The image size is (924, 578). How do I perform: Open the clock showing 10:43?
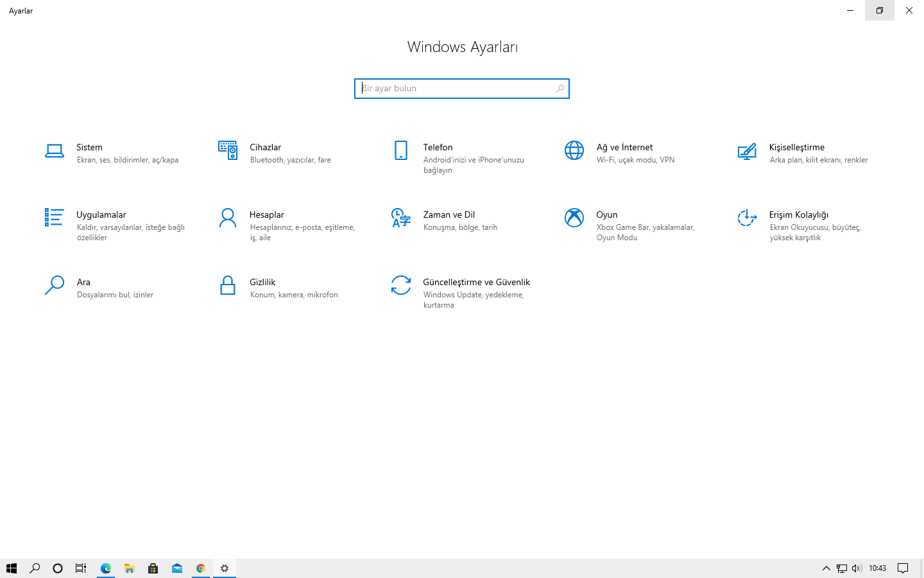click(877, 568)
